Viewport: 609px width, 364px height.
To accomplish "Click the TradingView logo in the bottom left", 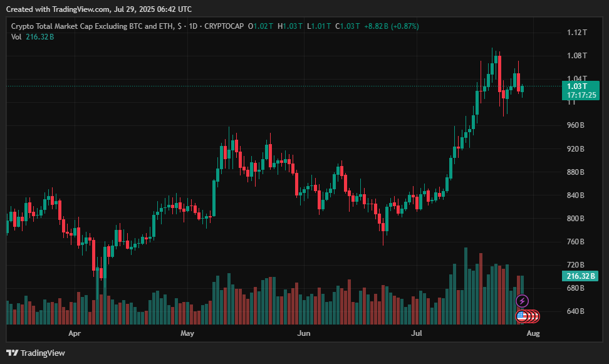I will (x=36, y=353).
